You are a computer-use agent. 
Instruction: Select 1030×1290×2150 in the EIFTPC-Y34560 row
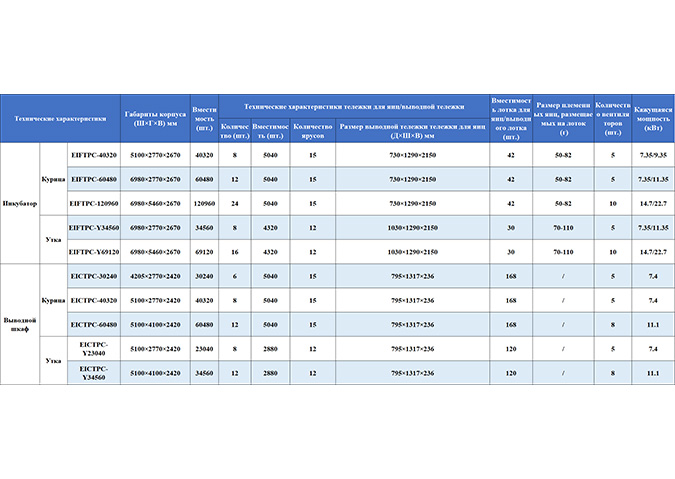coord(412,228)
